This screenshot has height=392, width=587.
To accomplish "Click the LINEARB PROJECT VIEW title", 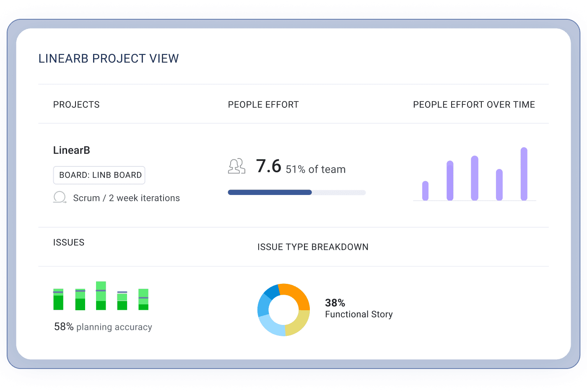I will pyautogui.click(x=109, y=59).
